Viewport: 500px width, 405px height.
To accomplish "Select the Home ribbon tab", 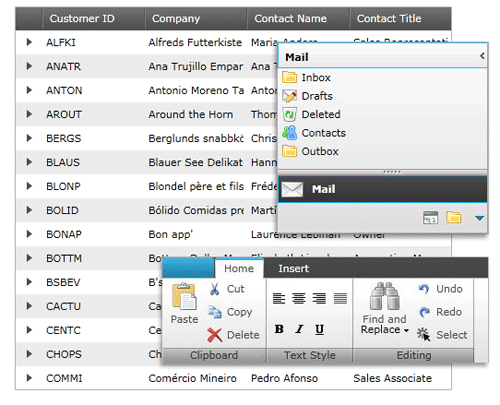I will coord(239,268).
